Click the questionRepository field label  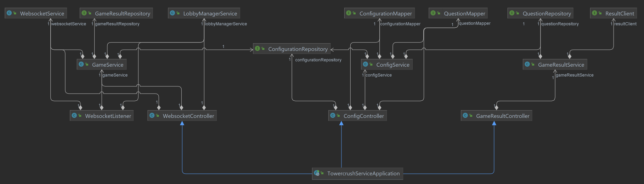[x=560, y=24]
